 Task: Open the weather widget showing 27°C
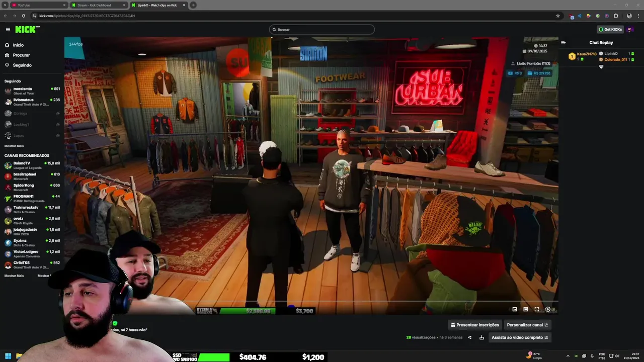tap(534, 356)
